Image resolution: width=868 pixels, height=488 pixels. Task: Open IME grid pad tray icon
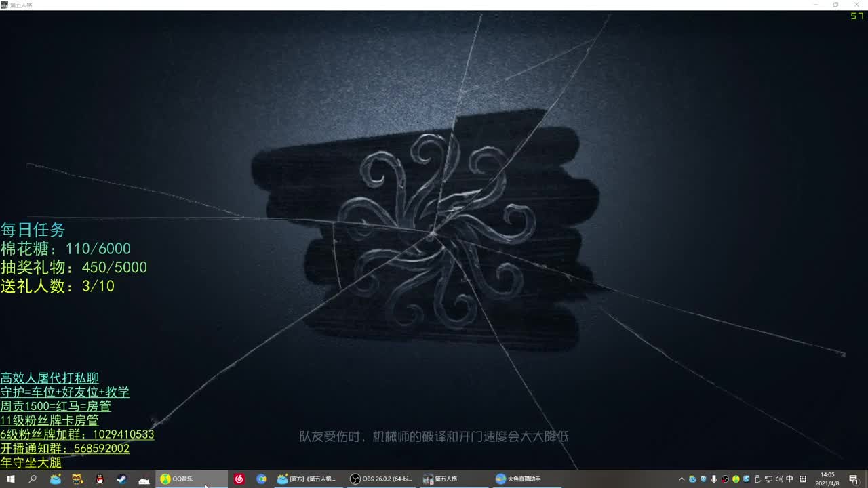803,479
